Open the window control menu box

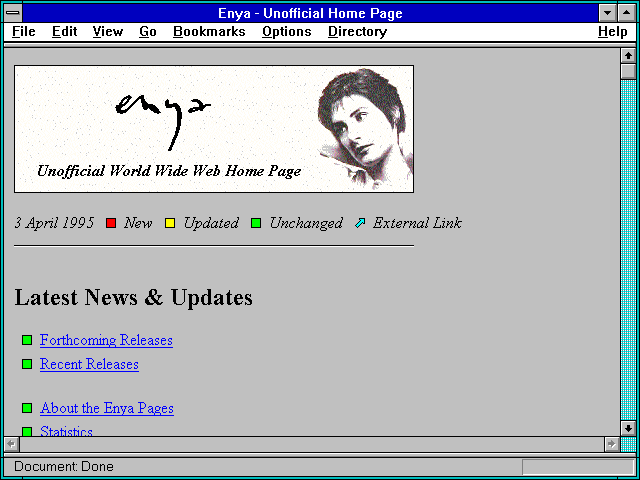click(x=13, y=13)
